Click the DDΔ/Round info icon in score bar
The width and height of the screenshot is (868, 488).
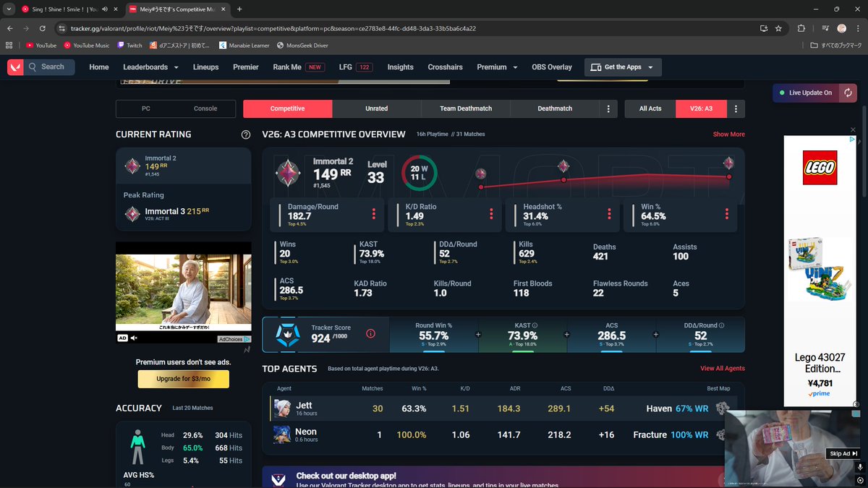pos(721,326)
